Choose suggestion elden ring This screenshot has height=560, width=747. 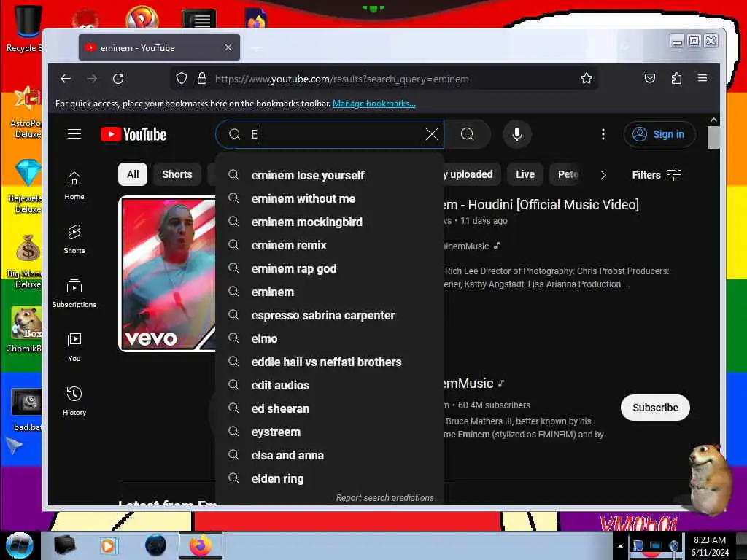[330, 478]
